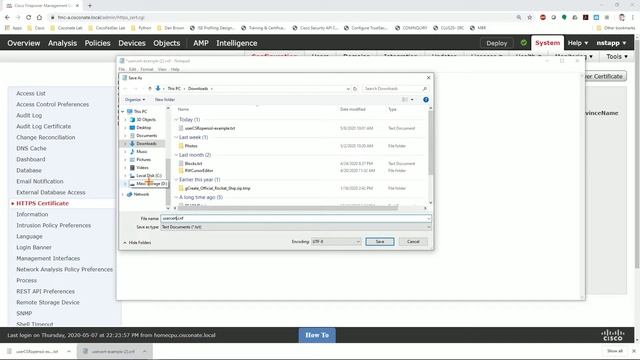640x360 pixels.
Task: Select This PC in the navigation tree
Action: [140, 111]
